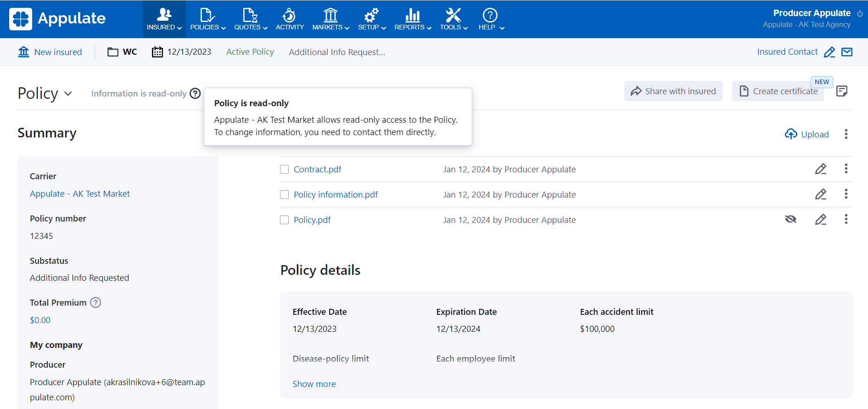Click the edit pencil icon for Contract.pdf
This screenshot has width=868, height=409.
point(820,169)
